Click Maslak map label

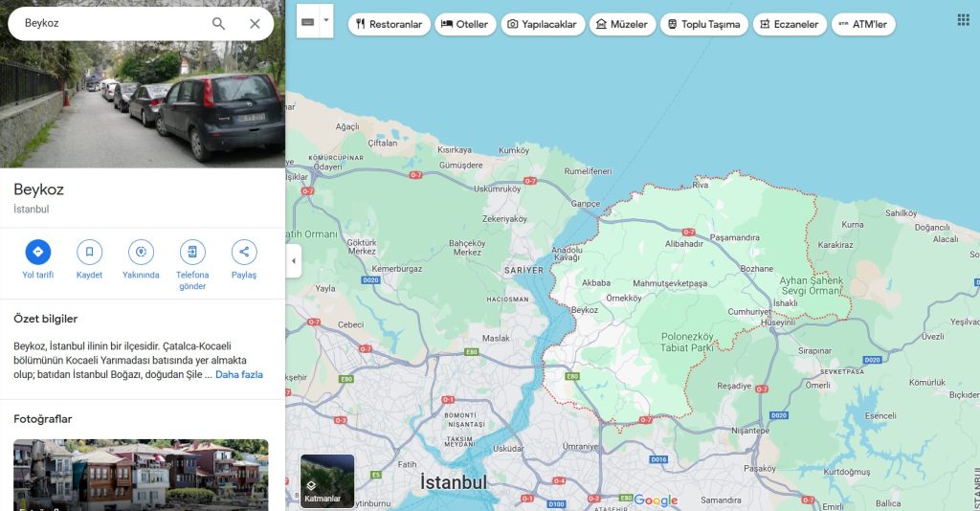(x=496, y=339)
